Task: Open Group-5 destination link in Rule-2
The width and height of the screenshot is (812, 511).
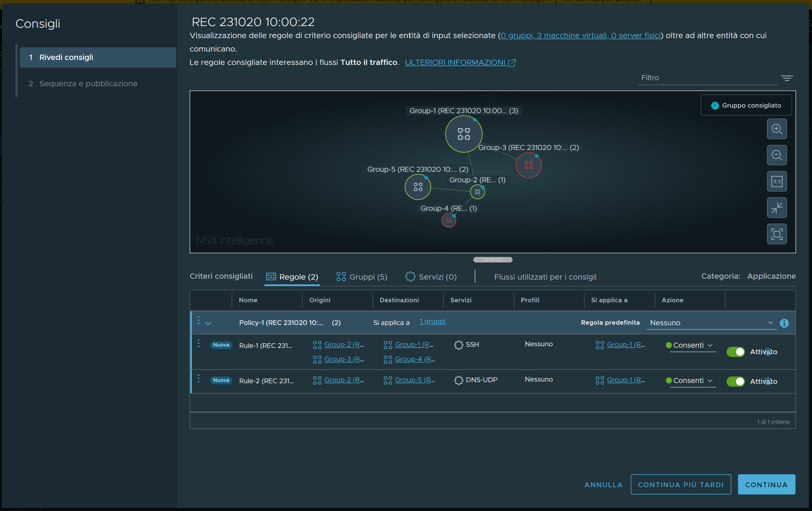Action: pos(415,380)
